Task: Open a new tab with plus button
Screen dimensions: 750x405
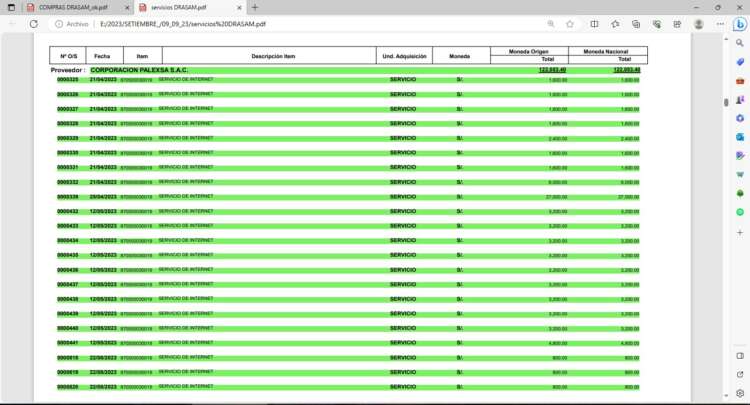Action: pyautogui.click(x=255, y=7)
